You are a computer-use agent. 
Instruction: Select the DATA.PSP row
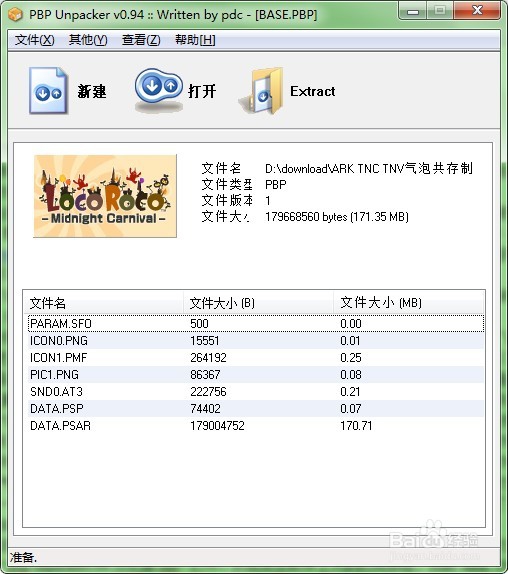tap(256, 409)
